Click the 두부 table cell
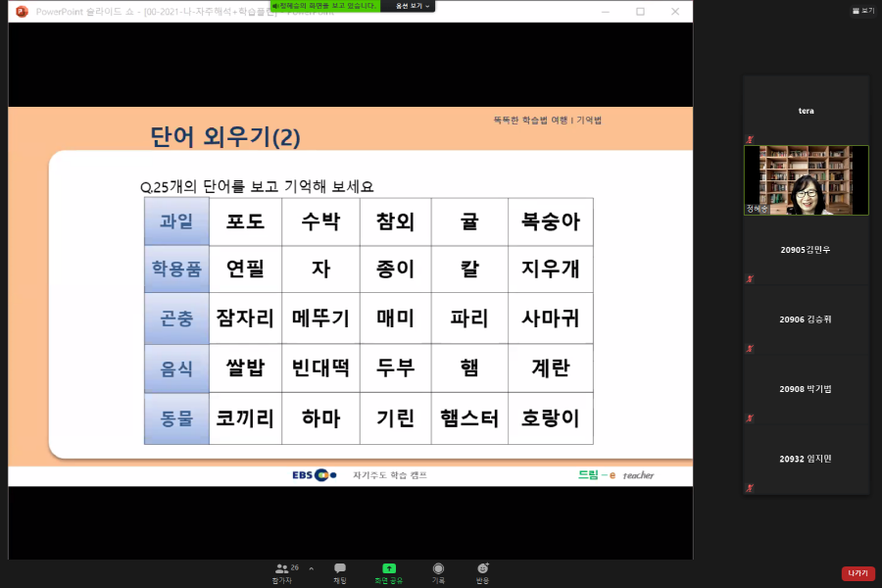Viewport: 882px width, 588px height. (396, 368)
